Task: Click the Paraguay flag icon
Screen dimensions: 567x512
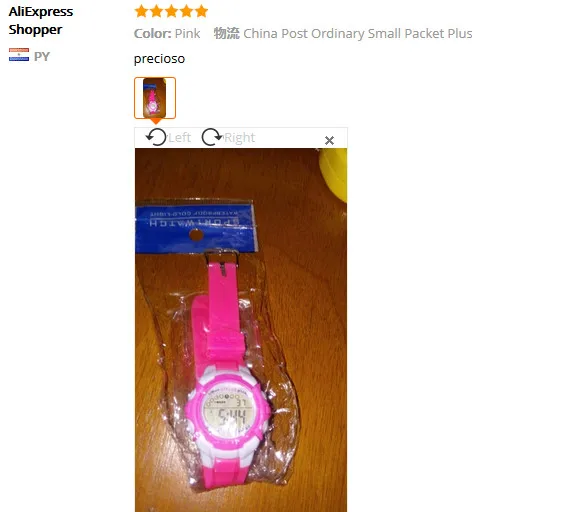Action: click(x=19, y=55)
